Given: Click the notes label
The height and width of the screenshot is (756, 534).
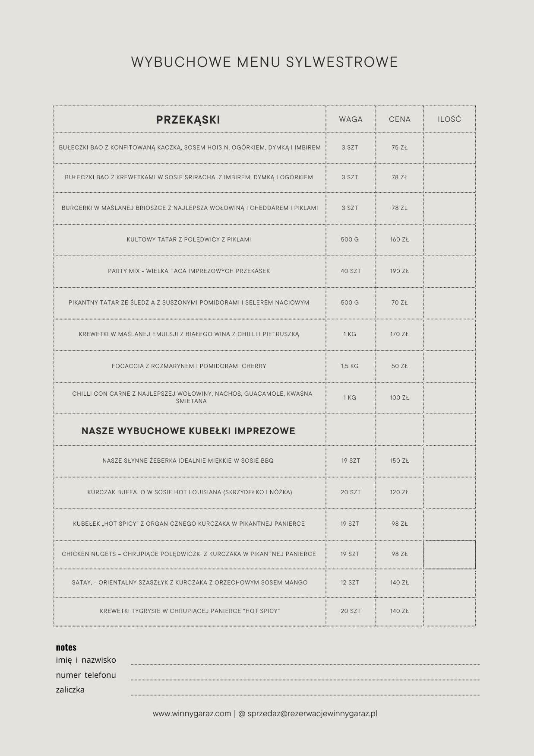Looking at the screenshot, I should click(66, 647).
